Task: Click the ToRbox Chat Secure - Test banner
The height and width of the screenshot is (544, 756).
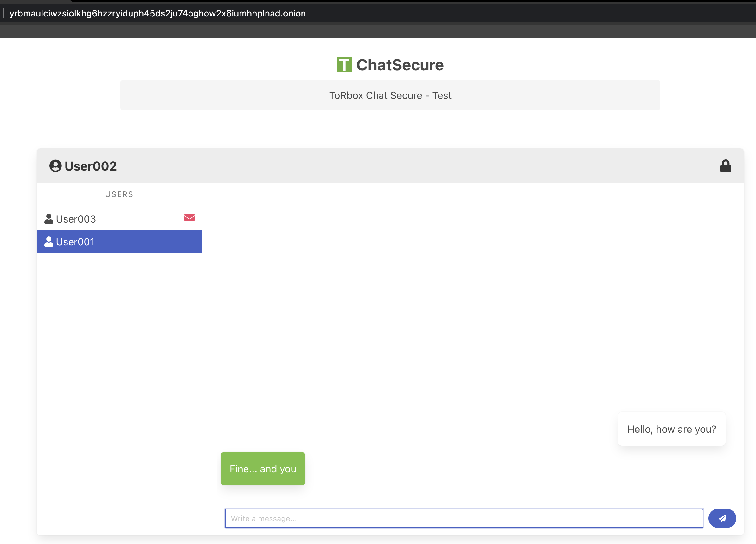Action: point(390,95)
